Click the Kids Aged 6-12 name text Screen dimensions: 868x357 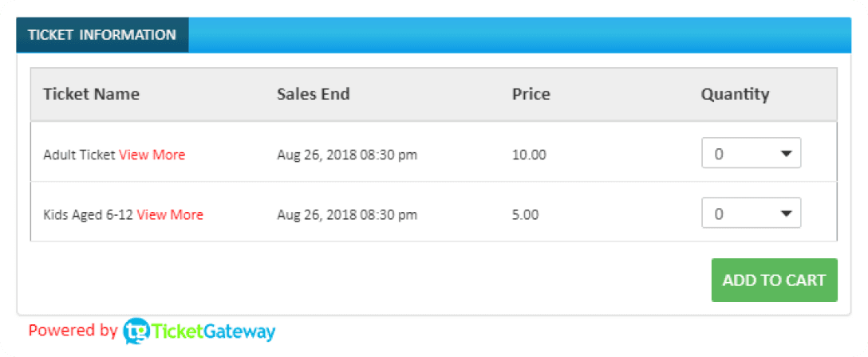(89, 214)
